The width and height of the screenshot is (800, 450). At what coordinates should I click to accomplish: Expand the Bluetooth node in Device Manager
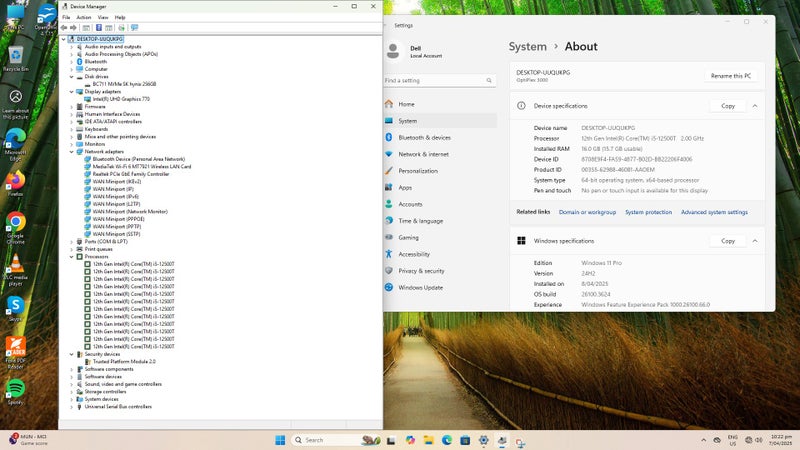(x=71, y=62)
